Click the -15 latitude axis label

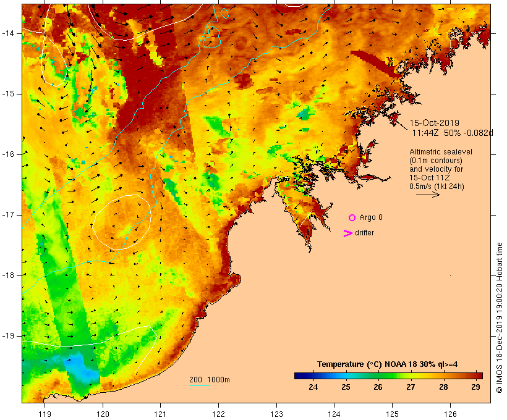pyautogui.click(x=8, y=94)
